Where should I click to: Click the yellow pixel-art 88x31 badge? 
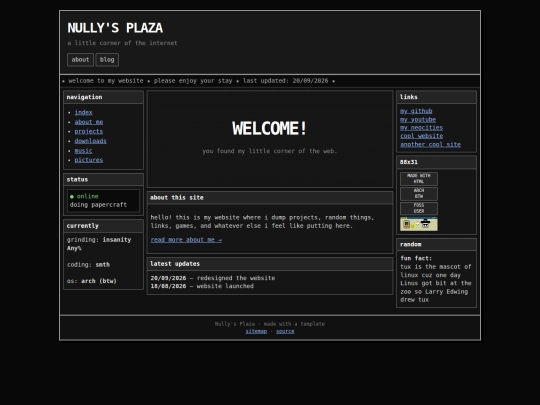(419, 224)
